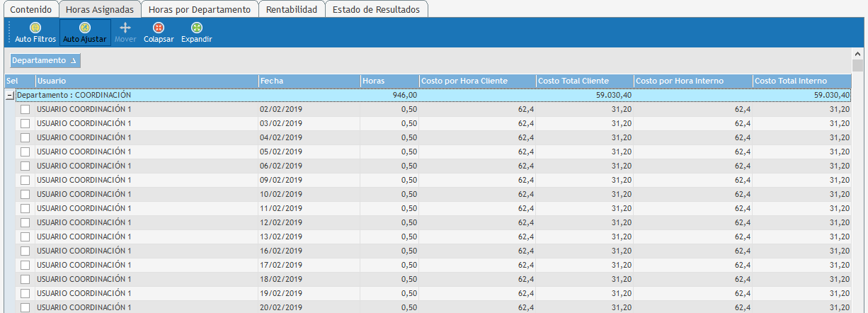Open the Estado de Resultados tab

tap(377, 10)
